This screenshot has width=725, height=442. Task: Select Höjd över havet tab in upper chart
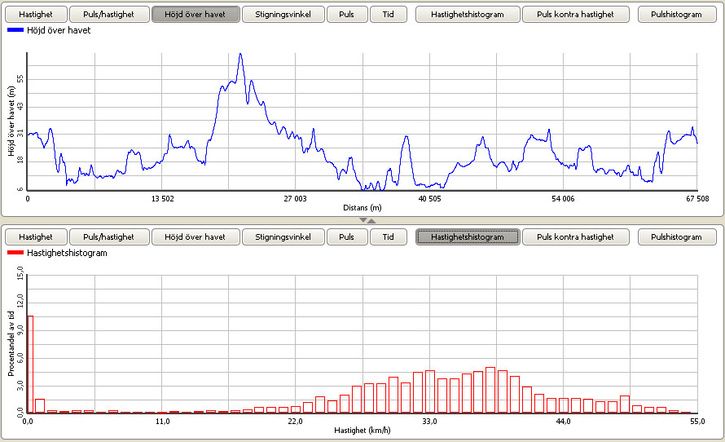pos(196,14)
